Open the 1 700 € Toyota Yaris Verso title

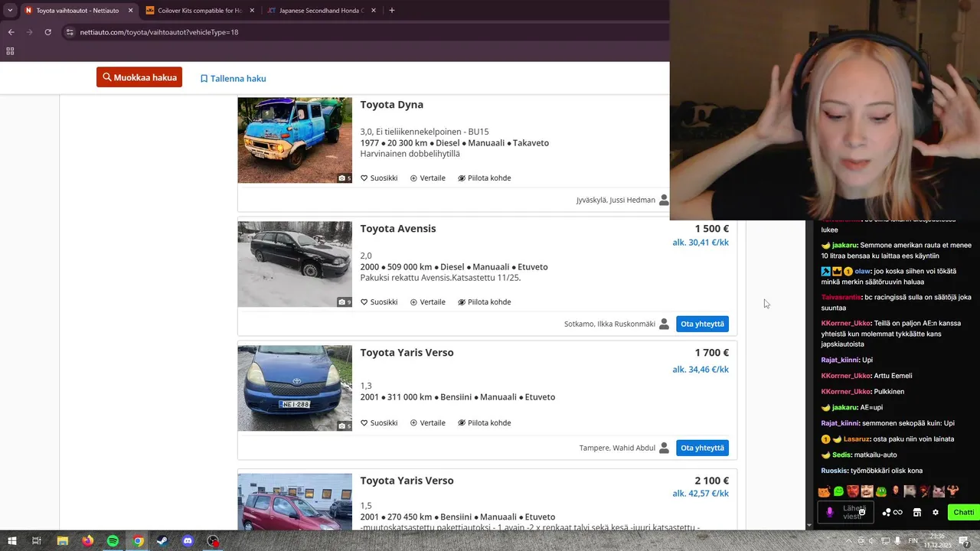coord(407,353)
